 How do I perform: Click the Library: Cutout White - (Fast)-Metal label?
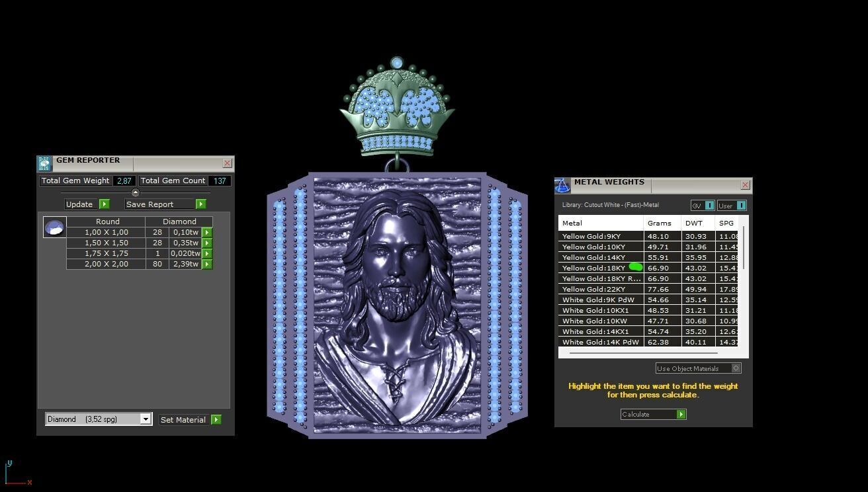(610, 205)
